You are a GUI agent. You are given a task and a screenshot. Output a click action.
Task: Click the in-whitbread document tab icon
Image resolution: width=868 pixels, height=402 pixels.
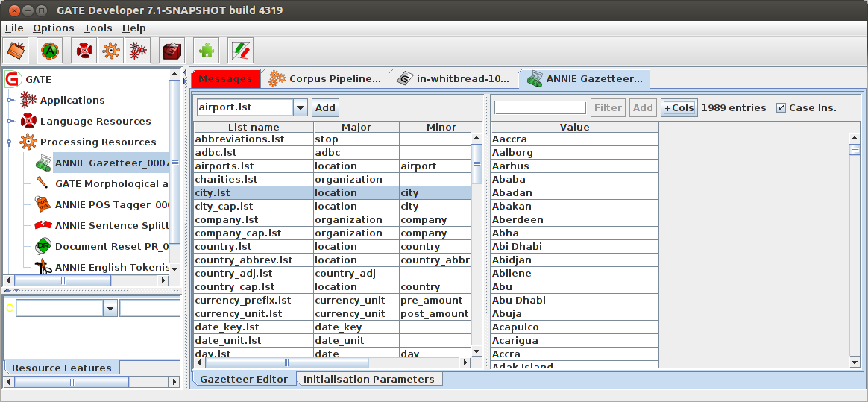tap(406, 78)
